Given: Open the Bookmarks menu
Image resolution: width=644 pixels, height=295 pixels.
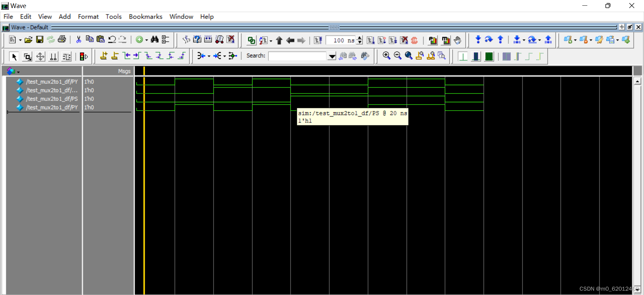Looking at the screenshot, I should (x=146, y=16).
